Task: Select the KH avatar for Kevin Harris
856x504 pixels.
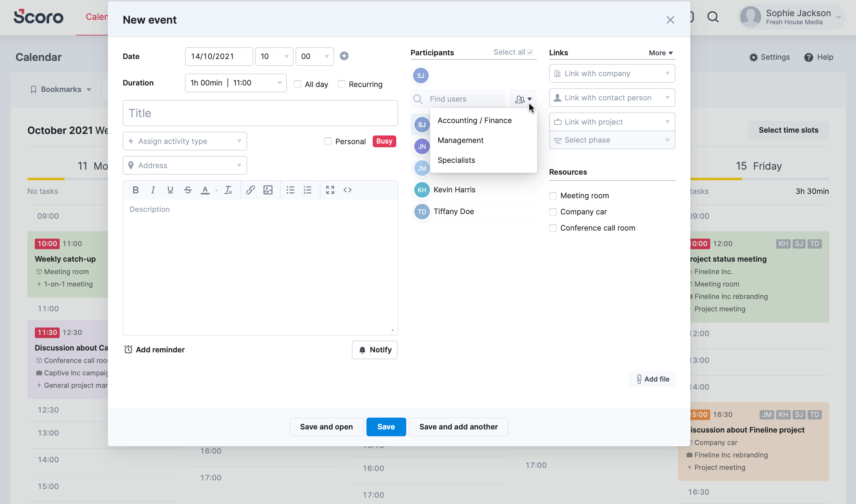Action: click(422, 190)
